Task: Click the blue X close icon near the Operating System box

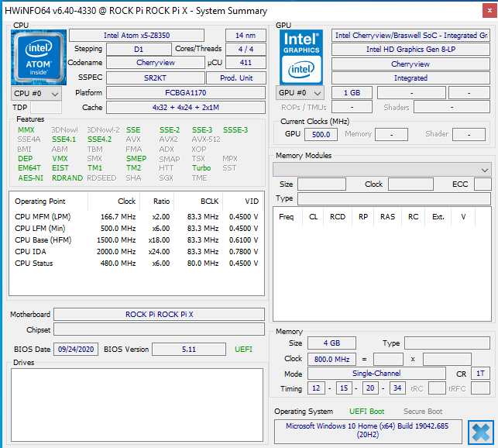Action: coord(481,432)
